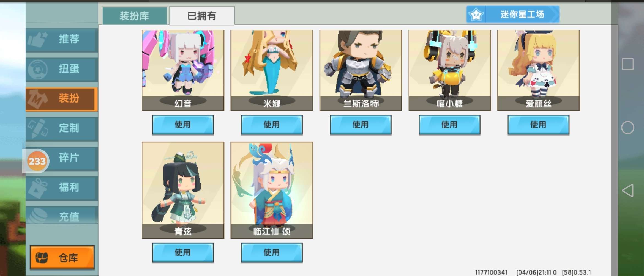Viewport: 644px width, 276px height.
Task: Select the 喵小糖 skin card
Action: 449,70
